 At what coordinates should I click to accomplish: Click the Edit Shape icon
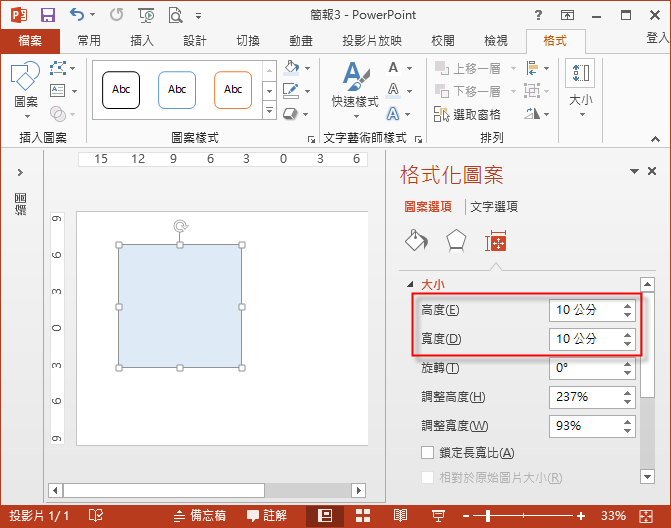58,68
